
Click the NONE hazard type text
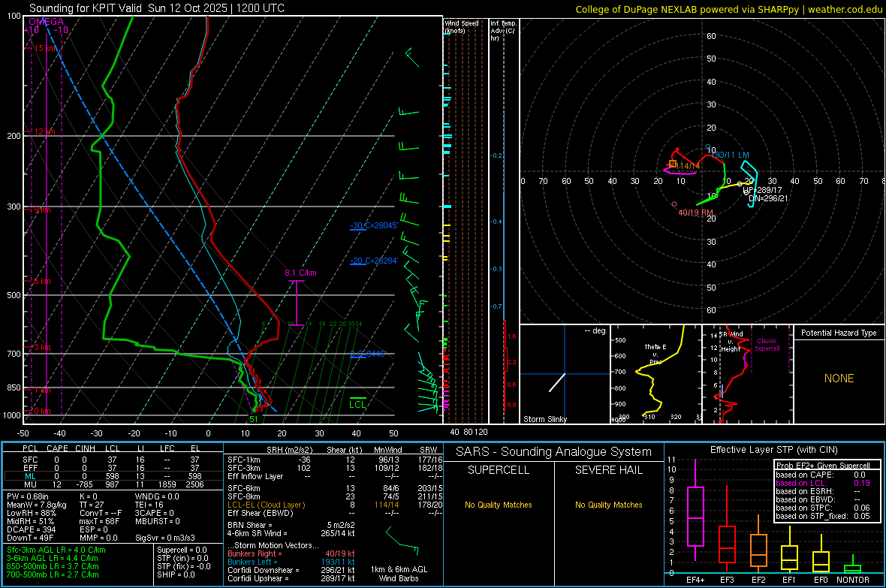click(x=839, y=378)
